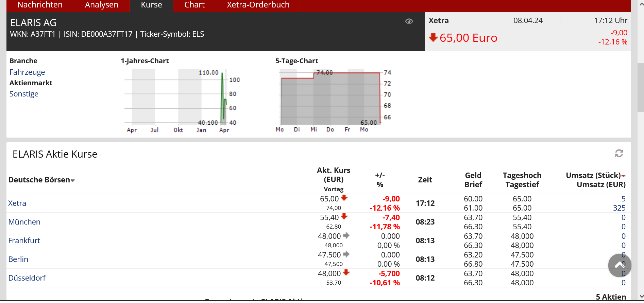Open the München exchange link
Viewport: 644px width, 303px height.
(24, 222)
